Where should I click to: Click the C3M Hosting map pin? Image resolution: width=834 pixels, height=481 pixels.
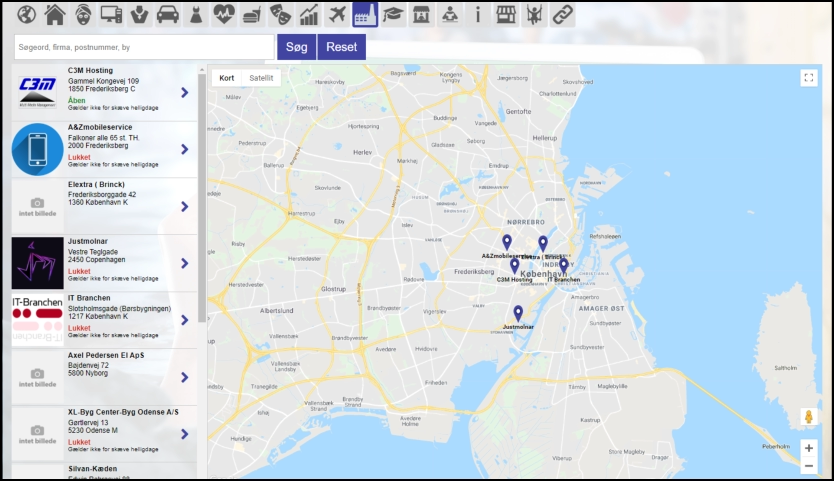pyautogui.click(x=514, y=266)
